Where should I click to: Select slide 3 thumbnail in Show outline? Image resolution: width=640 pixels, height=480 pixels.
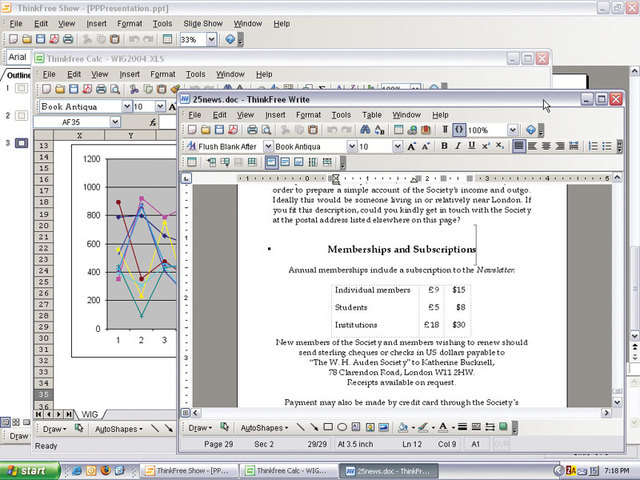coord(21,143)
